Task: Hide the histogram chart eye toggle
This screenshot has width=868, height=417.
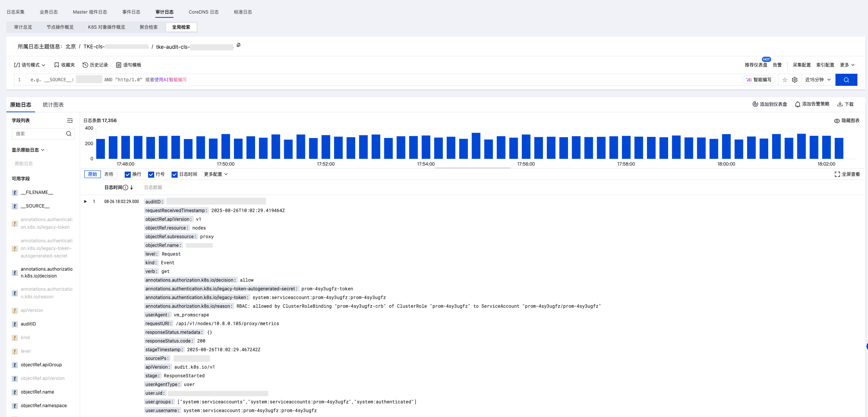Action: coord(837,121)
